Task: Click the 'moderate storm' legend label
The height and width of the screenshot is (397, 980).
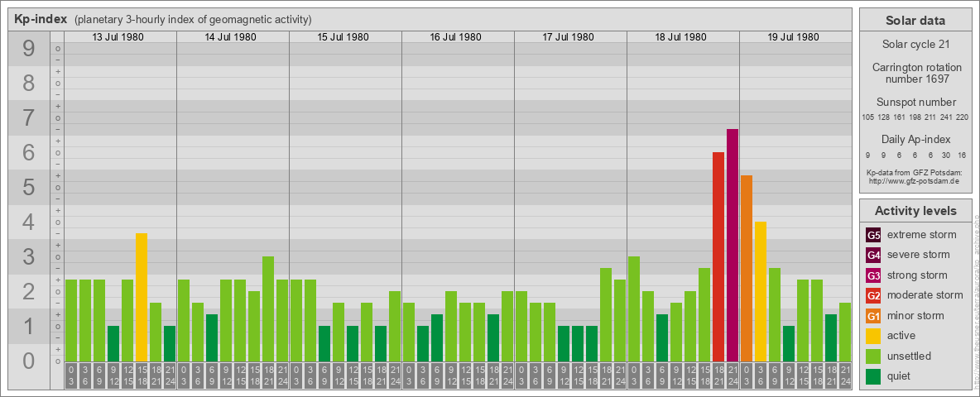Action: 925,294
